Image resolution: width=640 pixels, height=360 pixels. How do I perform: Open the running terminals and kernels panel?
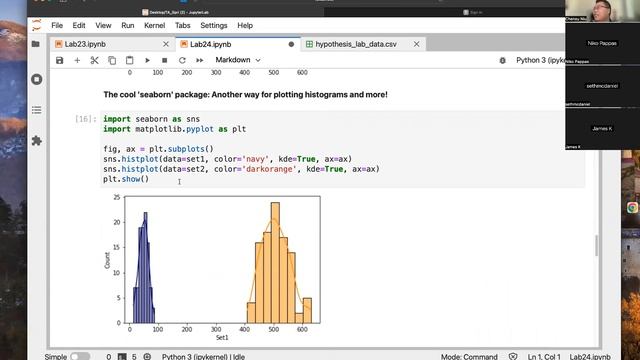(x=37, y=79)
